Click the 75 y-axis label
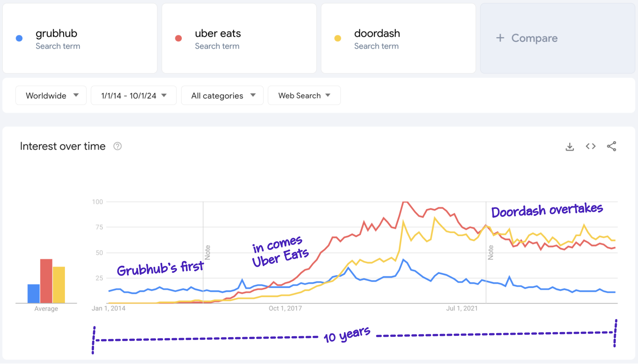This screenshot has width=638, height=364. (x=99, y=227)
